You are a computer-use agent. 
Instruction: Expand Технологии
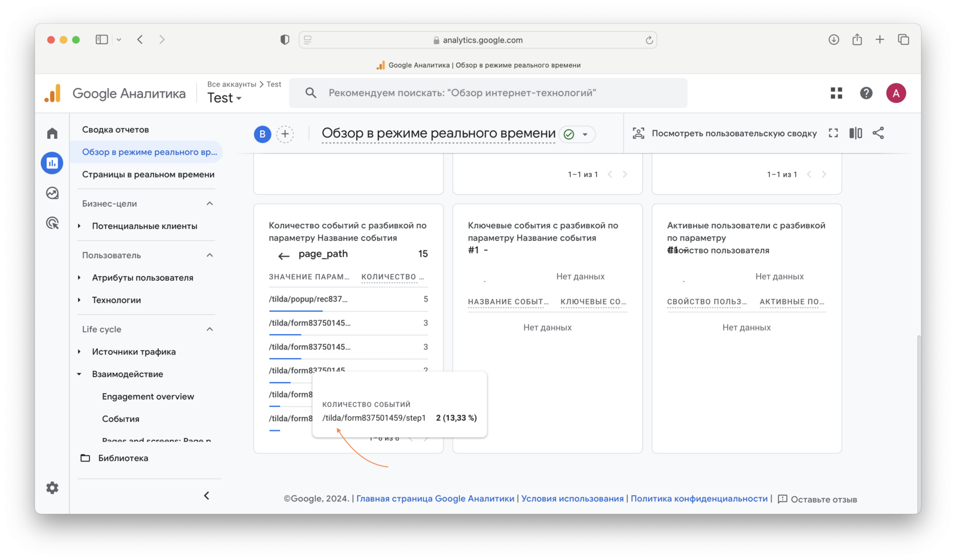tap(79, 300)
